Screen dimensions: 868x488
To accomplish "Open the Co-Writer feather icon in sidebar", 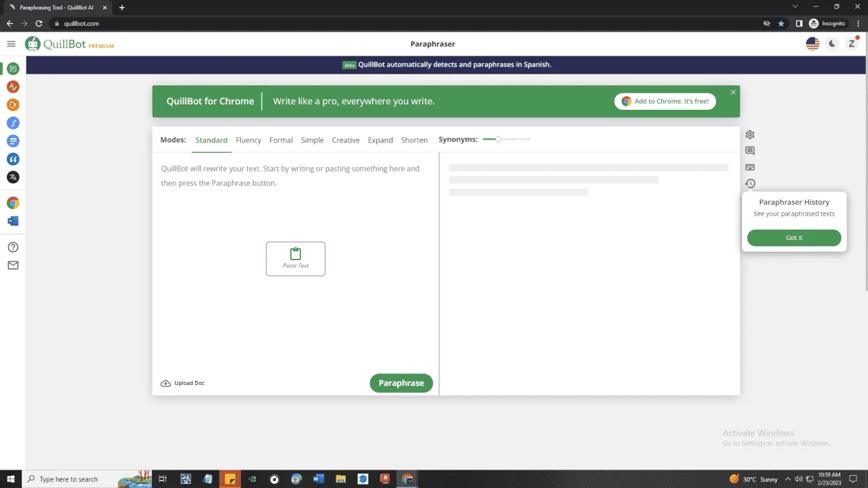I will click(13, 123).
